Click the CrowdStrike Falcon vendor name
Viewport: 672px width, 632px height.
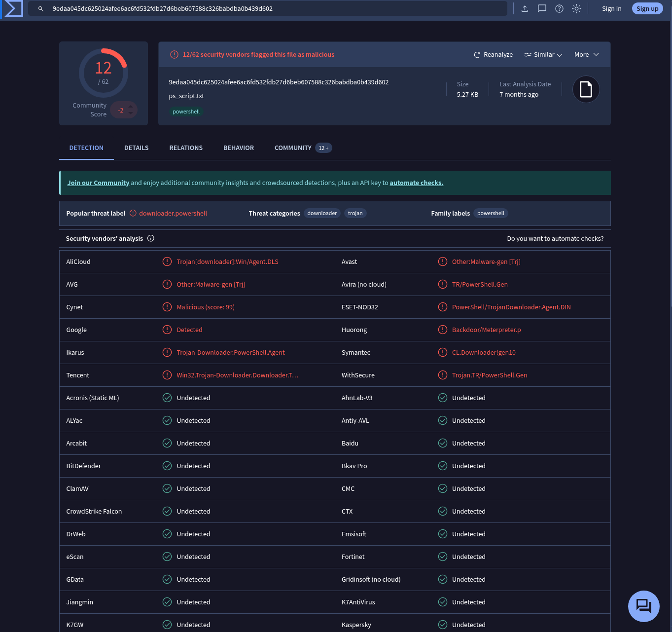click(x=94, y=511)
